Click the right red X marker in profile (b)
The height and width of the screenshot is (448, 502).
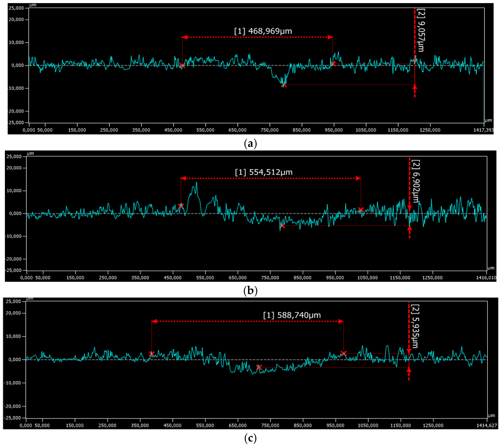[x=361, y=210]
